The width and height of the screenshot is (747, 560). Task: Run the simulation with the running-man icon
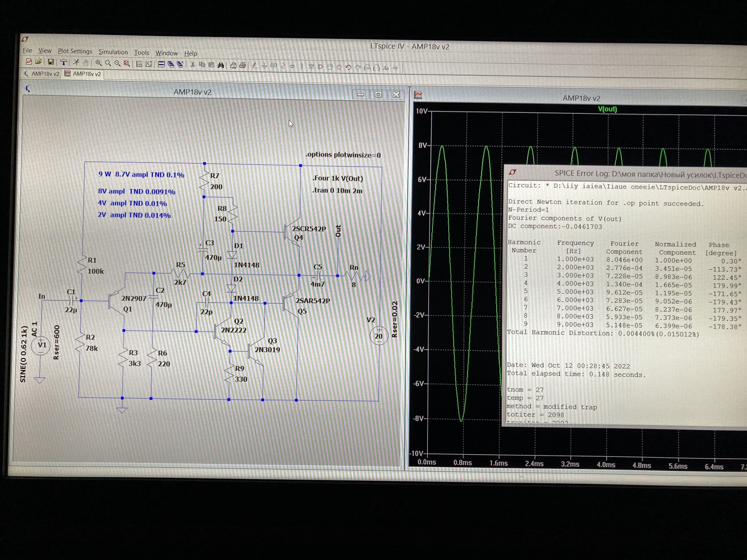pyautogui.click(x=76, y=63)
